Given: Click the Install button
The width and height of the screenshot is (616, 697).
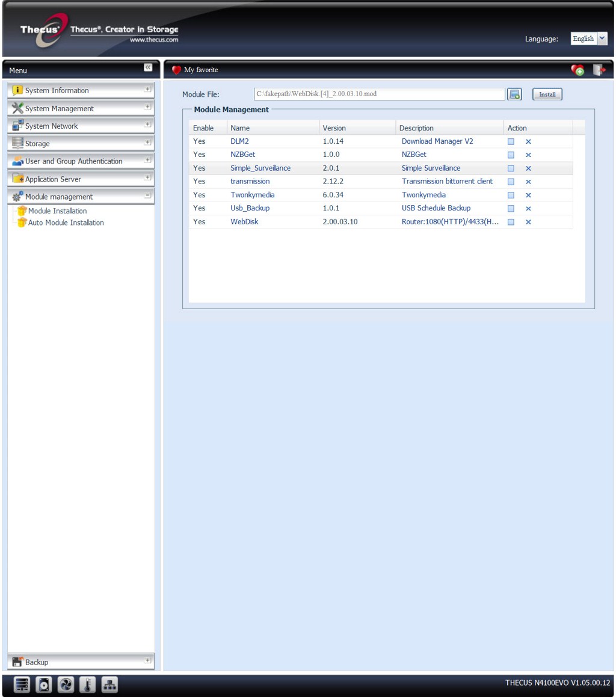Looking at the screenshot, I should coord(547,94).
